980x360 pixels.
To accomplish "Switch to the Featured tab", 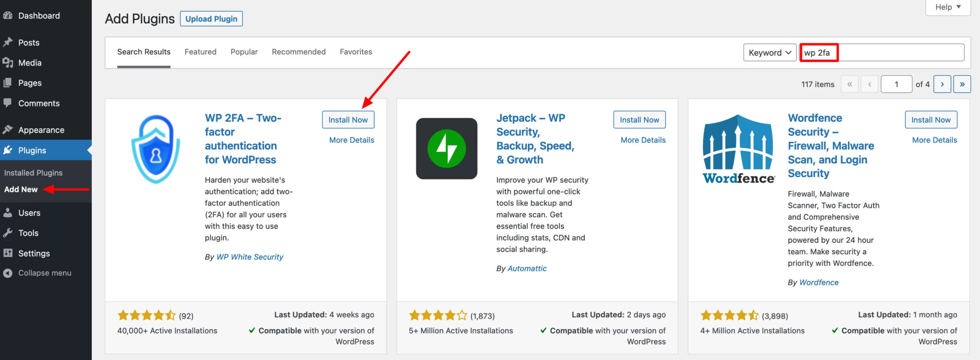I will [200, 52].
